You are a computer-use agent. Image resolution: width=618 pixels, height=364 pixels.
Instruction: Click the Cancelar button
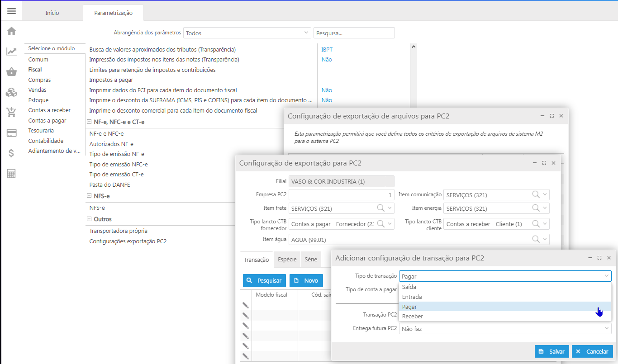pyautogui.click(x=593, y=351)
